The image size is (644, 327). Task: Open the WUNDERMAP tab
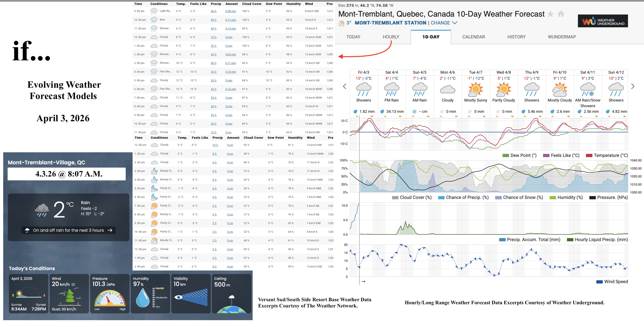click(x=562, y=37)
